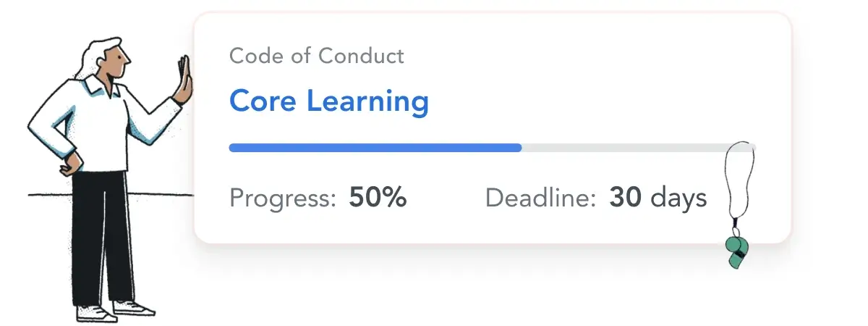Click the Code of Conduct label
The height and width of the screenshot is (326, 868).
317,56
